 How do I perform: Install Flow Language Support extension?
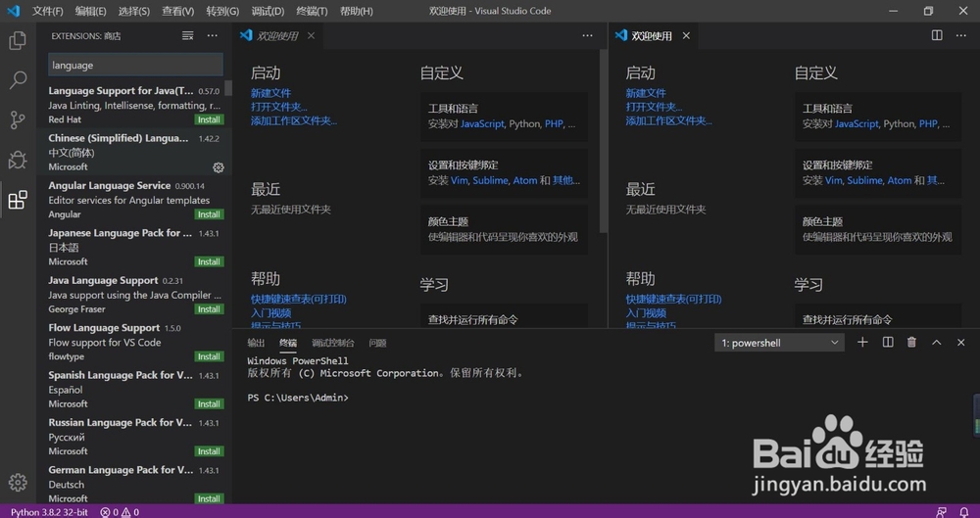pos(209,356)
